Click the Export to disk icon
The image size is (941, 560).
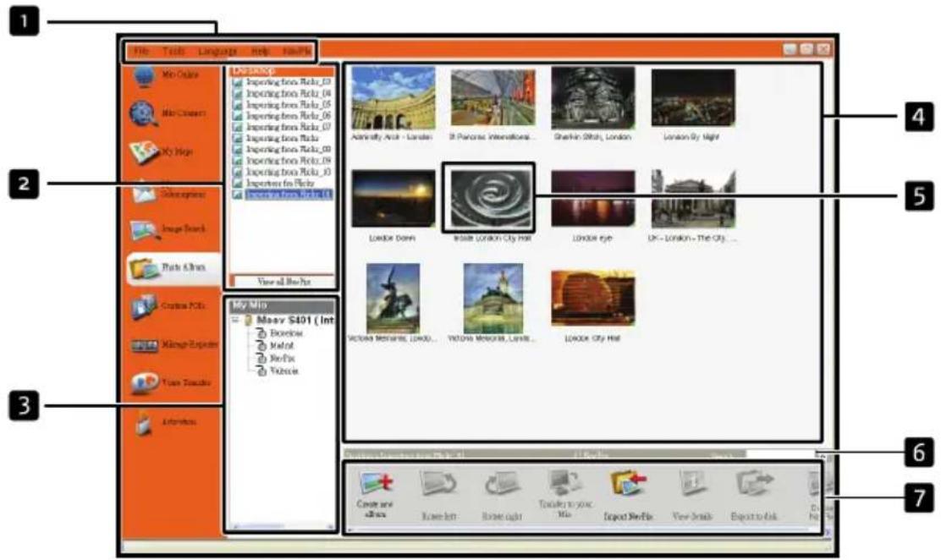click(x=756, y=484)
